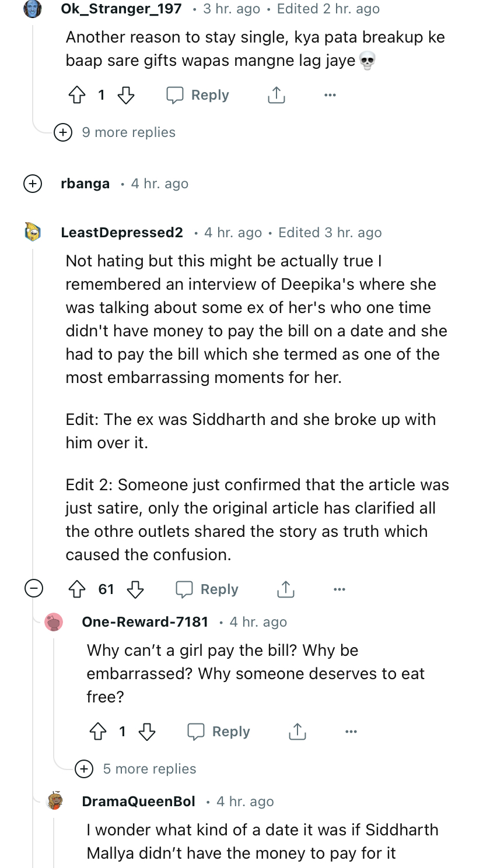
Task: Share LeastDepressed2's comment
Action: (x=285, y=589)
